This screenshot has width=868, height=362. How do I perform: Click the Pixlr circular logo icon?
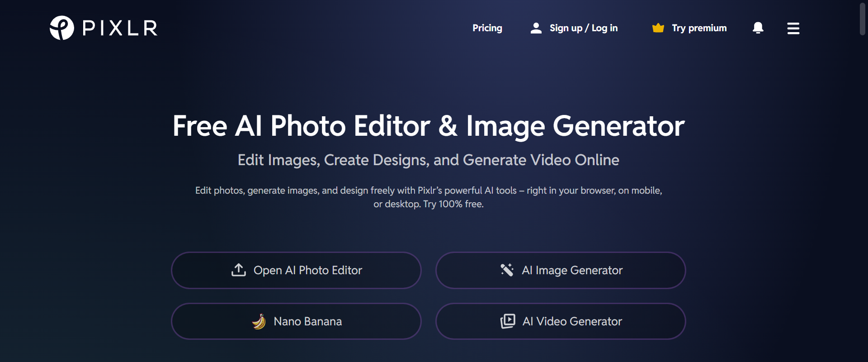tap(62, 28)
